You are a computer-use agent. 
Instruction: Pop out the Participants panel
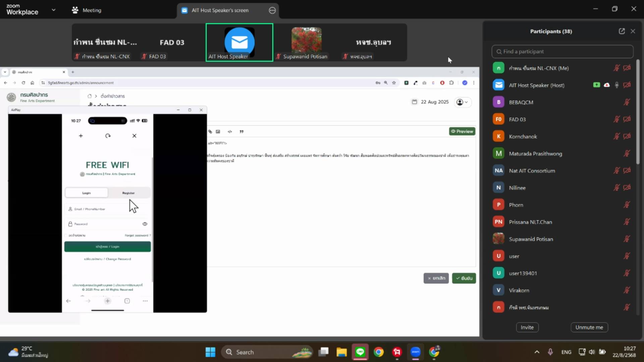(x=622, y=31)
